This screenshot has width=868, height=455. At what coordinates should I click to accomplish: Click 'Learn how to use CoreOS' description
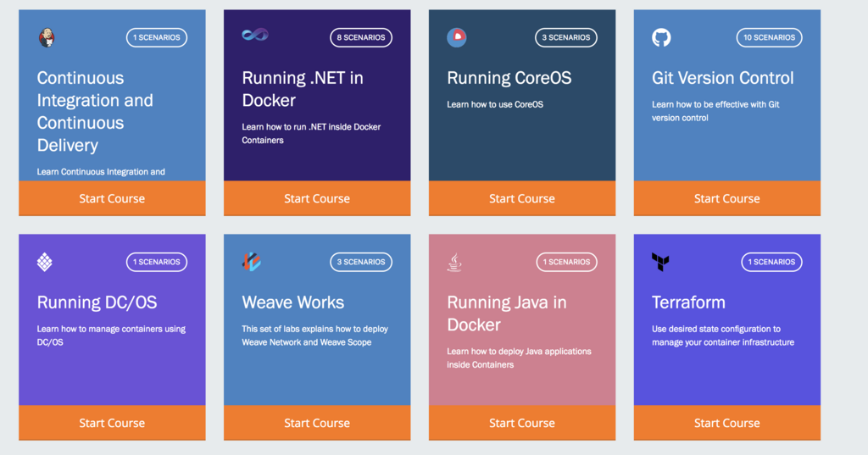(x=495, y=104)
